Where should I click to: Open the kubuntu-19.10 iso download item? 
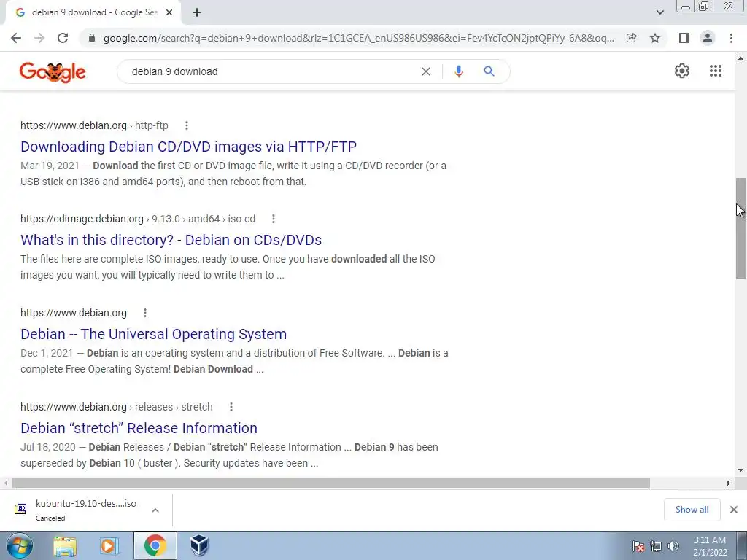pyautogui.click(x=76, y=510)
